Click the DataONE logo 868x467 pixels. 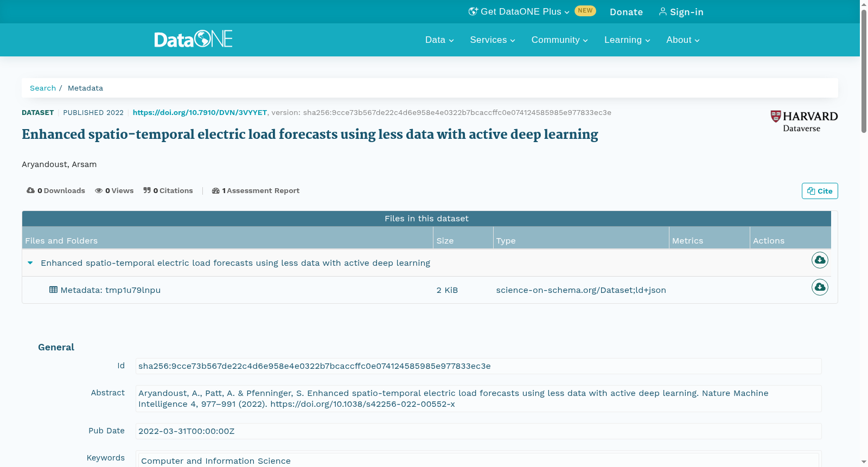pos(193,39)
